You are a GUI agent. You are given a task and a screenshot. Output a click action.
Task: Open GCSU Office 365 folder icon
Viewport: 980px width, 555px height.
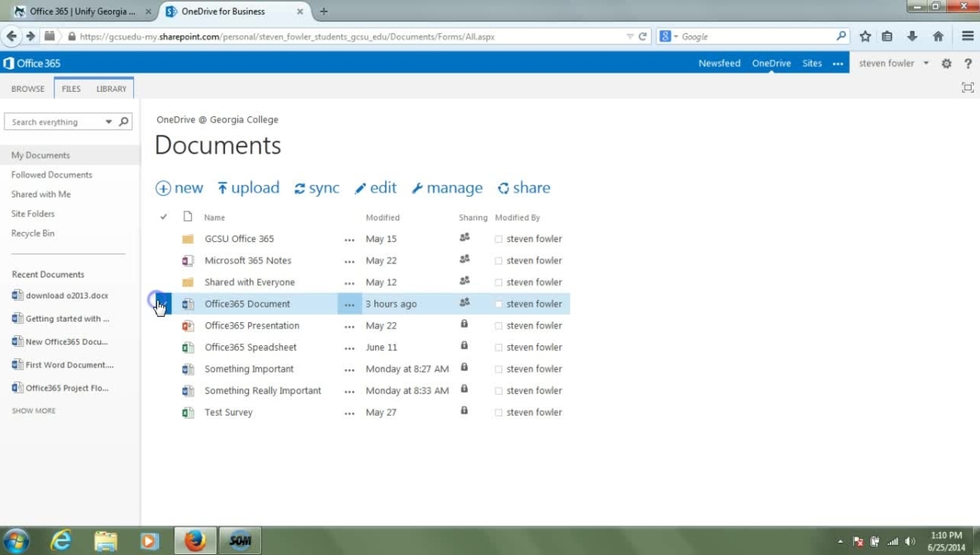188,239
